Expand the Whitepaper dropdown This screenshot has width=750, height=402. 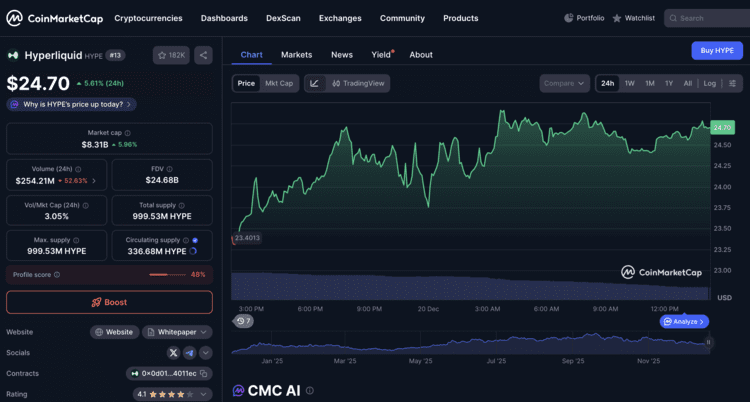(177, 332)
